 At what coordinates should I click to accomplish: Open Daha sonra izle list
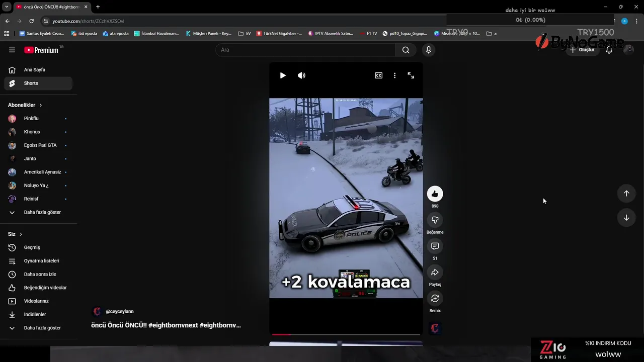coord(38,275)
